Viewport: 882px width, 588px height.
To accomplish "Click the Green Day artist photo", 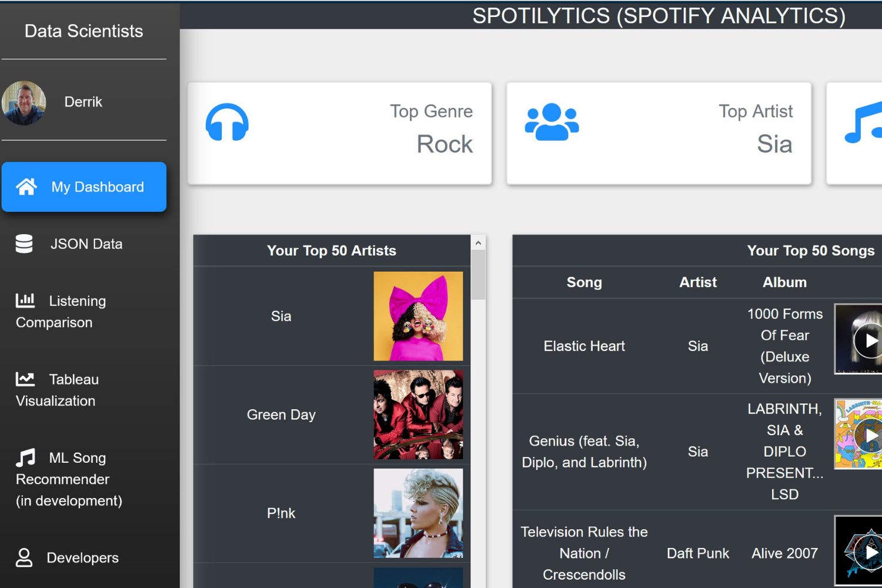I will click(418, 415).
